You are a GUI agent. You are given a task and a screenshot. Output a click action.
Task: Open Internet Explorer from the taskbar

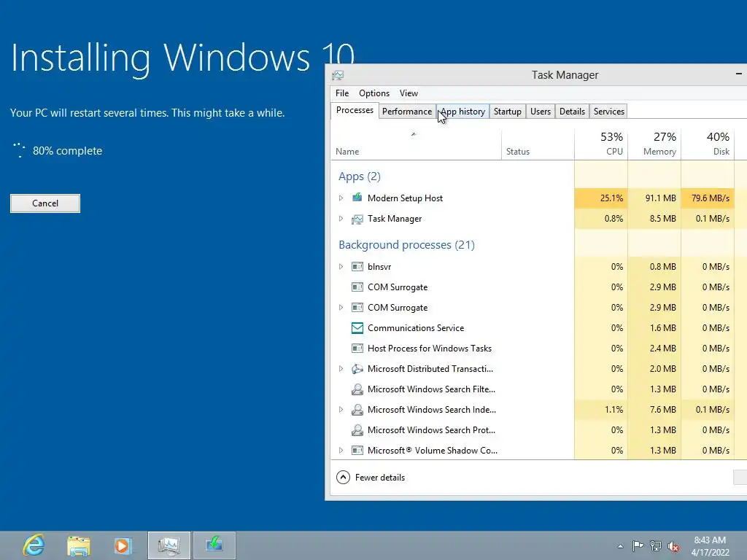(34, 545)
